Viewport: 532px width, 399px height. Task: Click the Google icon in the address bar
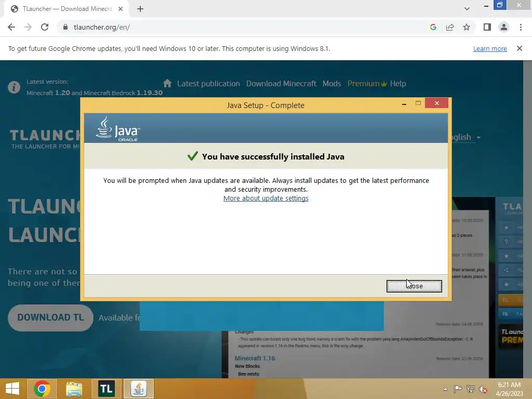tap(433, 27)
